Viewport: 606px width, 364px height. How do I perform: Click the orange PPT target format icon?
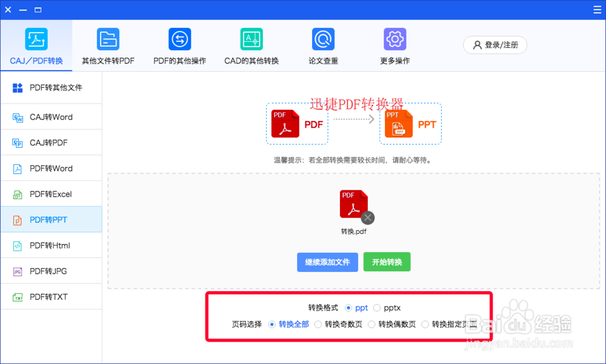point(399,124)
